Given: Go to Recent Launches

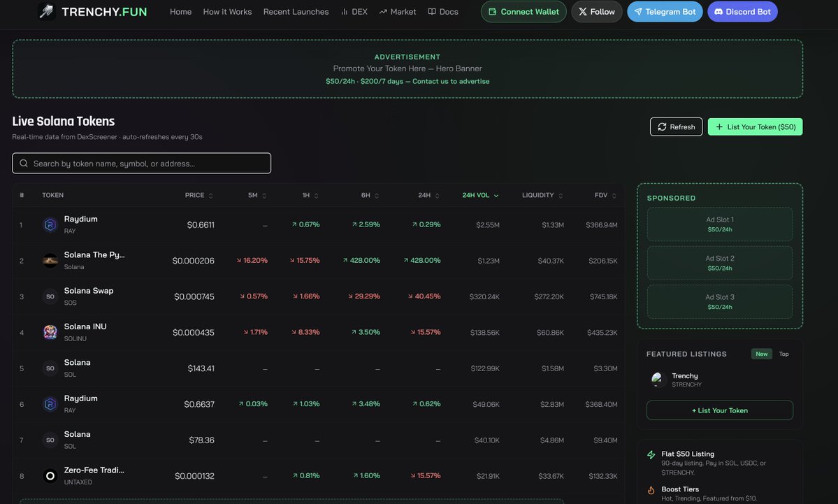Looking at the screenshot, I should (296, 11).
